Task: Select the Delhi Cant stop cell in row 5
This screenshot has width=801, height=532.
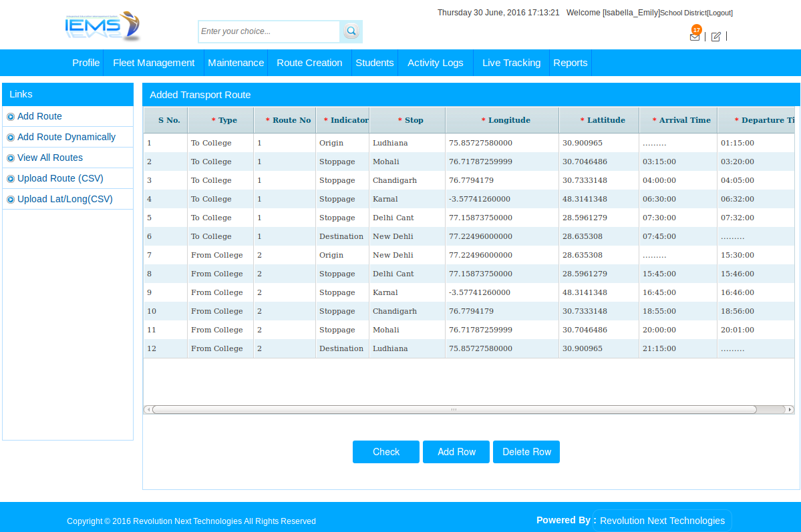Action: coord(407,218)
